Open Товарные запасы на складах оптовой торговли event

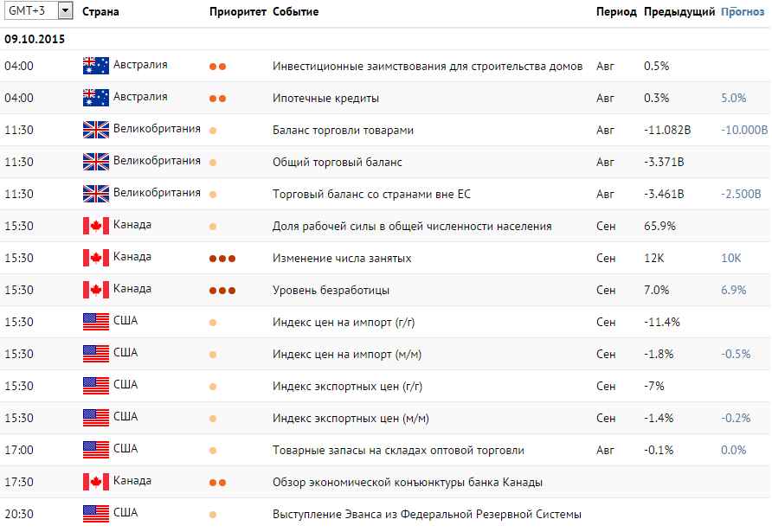pos(398,450)
